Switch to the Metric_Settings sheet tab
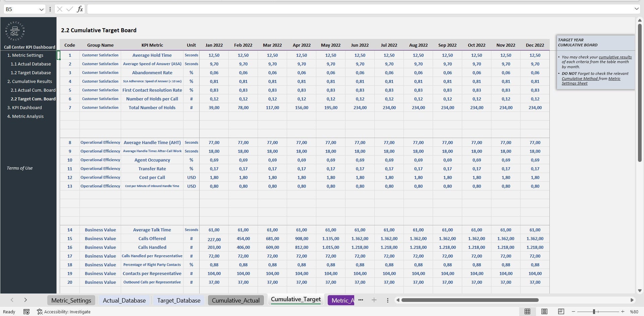 (x=71, y=300)
